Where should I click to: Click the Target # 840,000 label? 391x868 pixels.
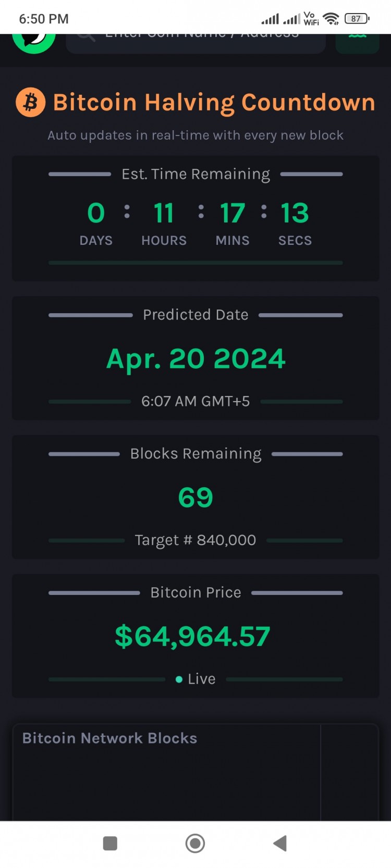[195, 540]
